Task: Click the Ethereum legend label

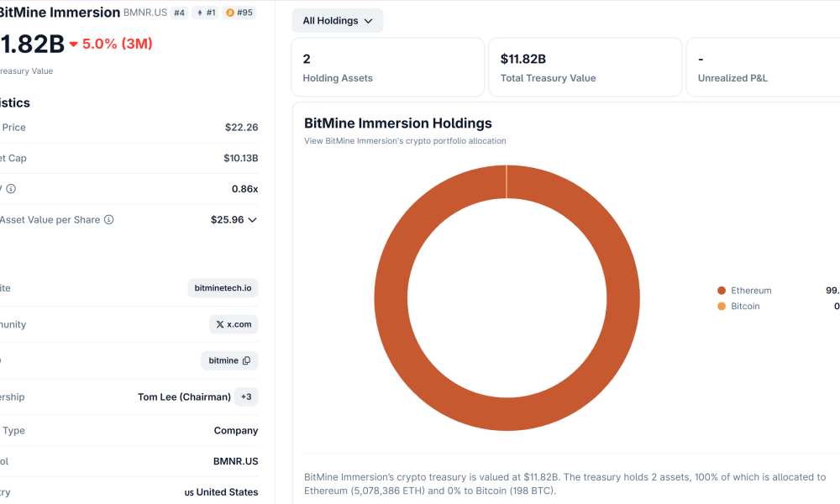Action: pos(751,291)
